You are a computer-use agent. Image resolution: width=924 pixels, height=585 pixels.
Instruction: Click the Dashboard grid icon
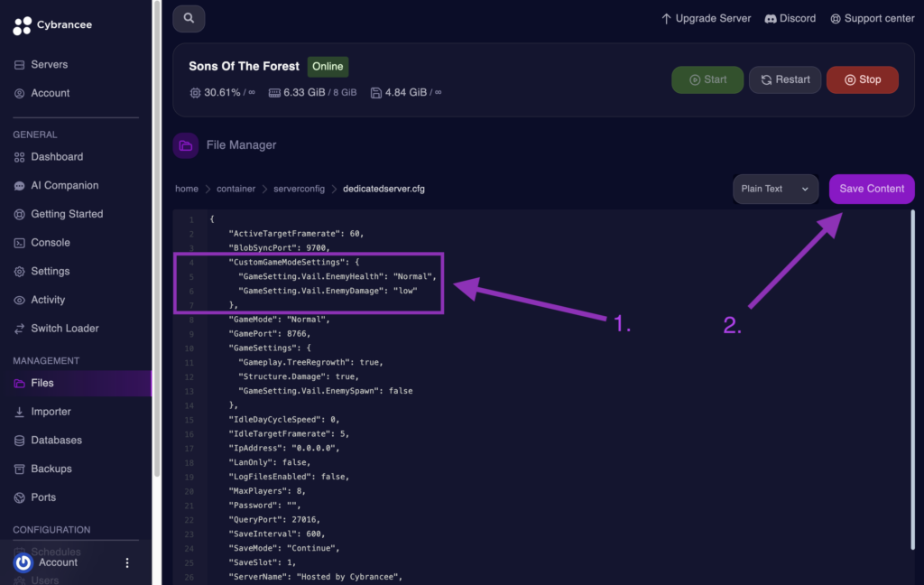point(20,157)
